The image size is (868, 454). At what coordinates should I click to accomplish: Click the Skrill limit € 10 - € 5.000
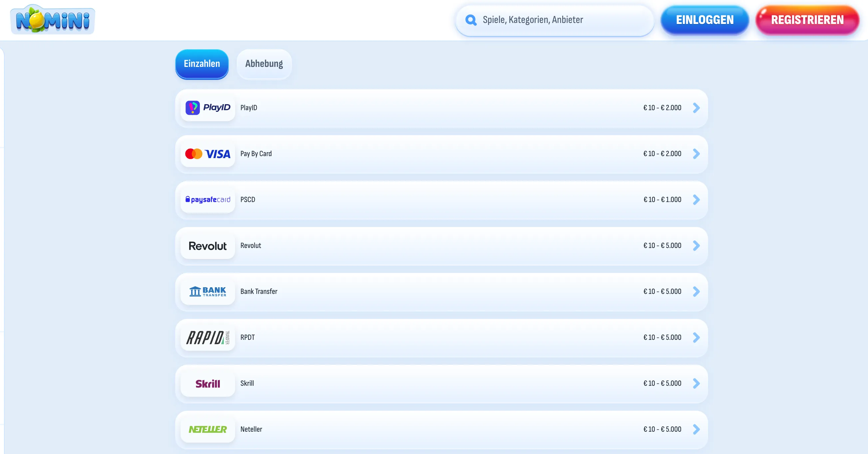pos(662,383)
